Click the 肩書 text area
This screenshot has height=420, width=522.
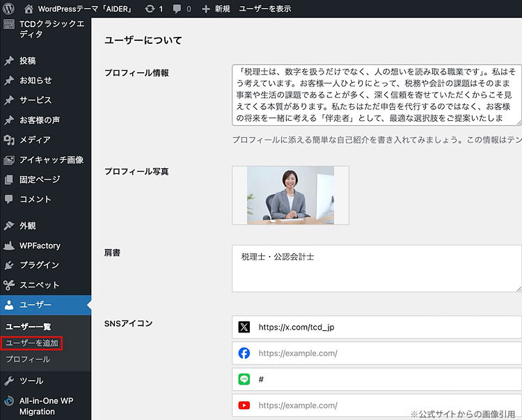377,268
